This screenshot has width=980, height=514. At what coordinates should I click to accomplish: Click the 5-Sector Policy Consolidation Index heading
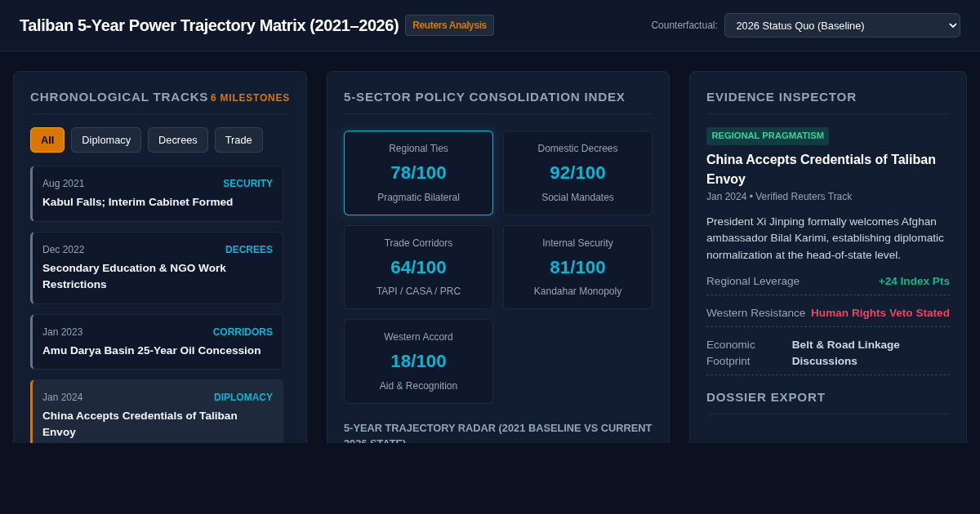point(484,97)
